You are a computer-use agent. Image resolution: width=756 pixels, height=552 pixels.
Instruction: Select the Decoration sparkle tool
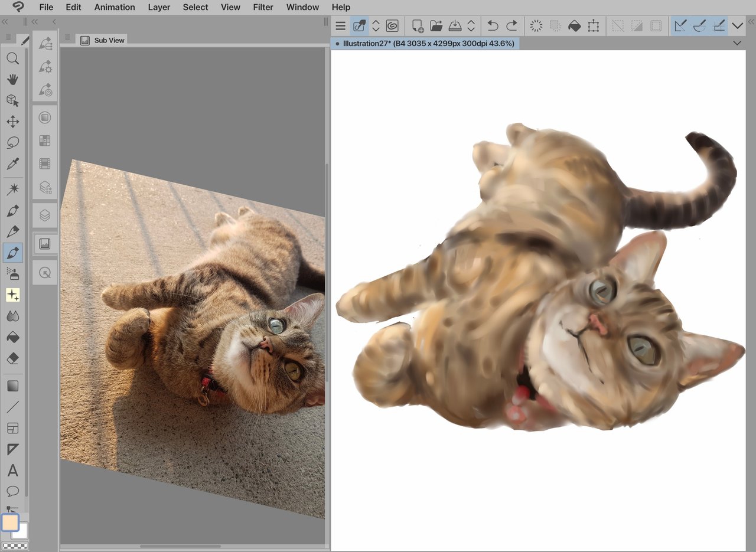click(12, 295)
